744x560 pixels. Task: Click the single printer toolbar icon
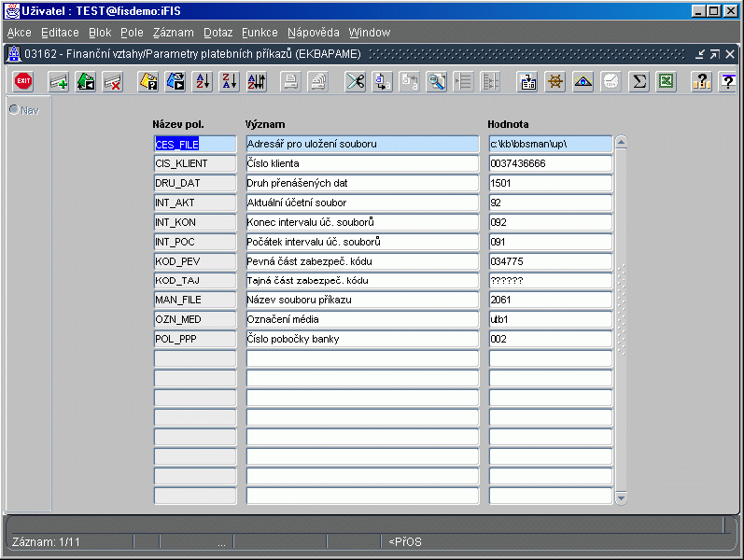tap(291, 81)
